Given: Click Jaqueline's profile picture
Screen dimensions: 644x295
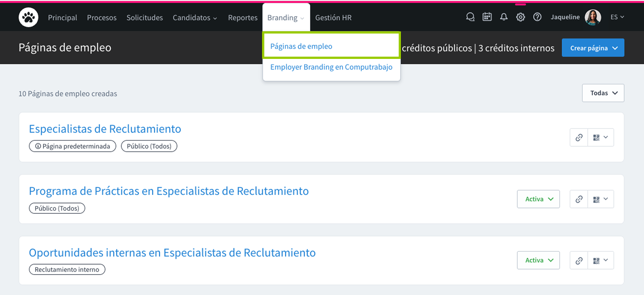Looking at the screenshot, I should point(593,17).
